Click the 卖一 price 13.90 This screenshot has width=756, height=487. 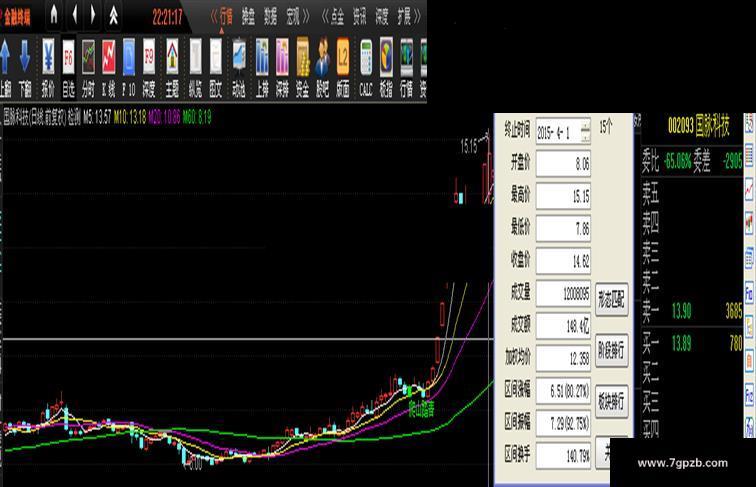(x=681, y=311)
